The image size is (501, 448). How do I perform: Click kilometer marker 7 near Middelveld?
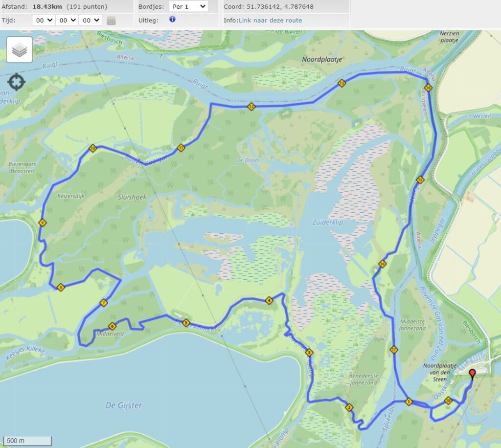(x=103, y=303)
